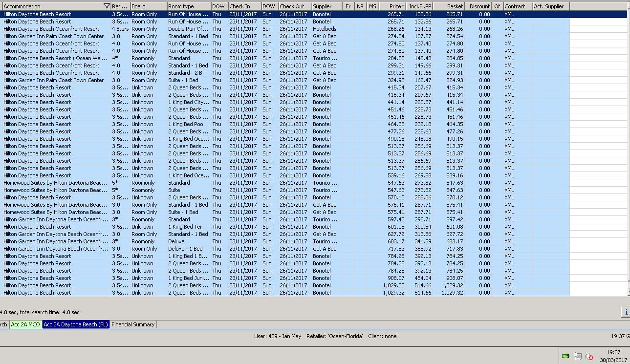Open the Financial Summary tab

tap(133, 324)
